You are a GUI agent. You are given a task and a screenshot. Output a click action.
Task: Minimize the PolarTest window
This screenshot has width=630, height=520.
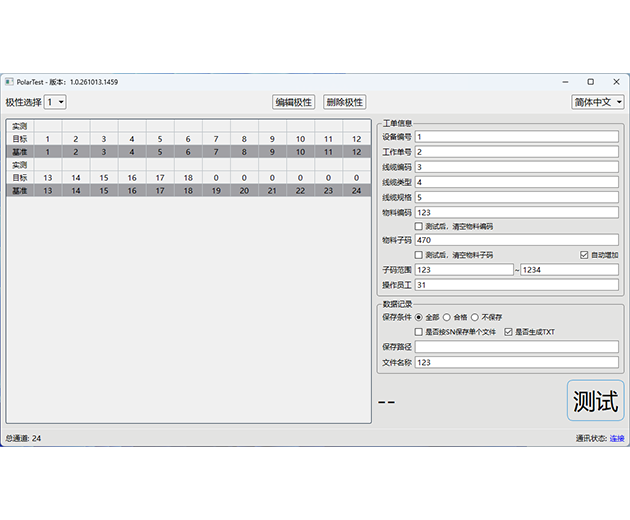click(565, 82)
